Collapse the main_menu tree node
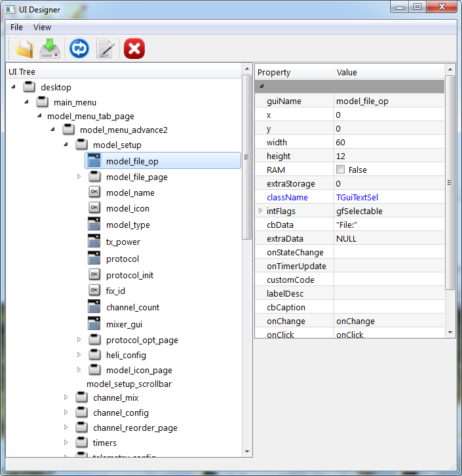This screenshot has height=476, width=462. tap(26, 102)
